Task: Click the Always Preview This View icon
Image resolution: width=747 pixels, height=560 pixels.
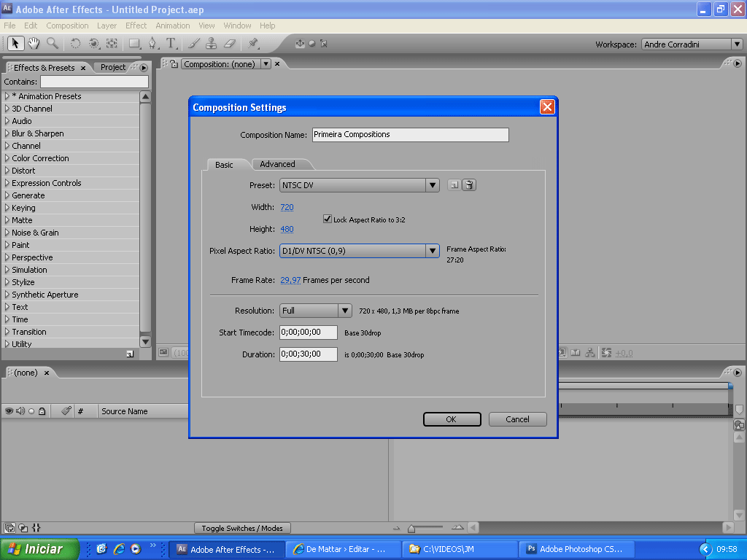Action: click(163, 352)
